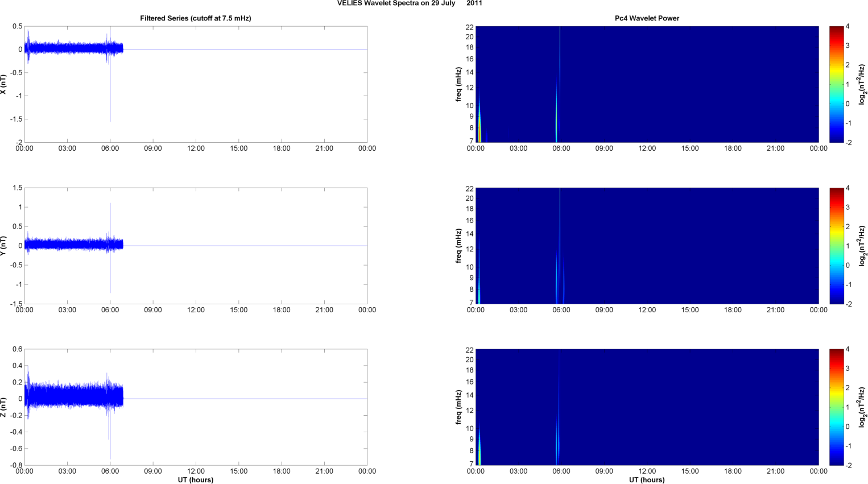Click the 'Pc4 Wavelet Power' heading
This screenshot has width=868, height=484.
pos(647,18)
